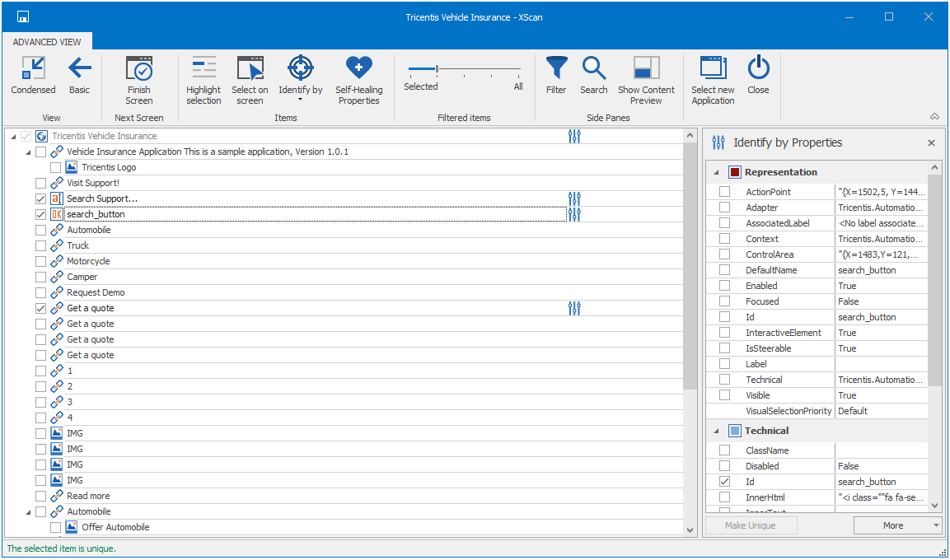
Task: Open the More button dropdown arrow
Action: pos(936,525)
